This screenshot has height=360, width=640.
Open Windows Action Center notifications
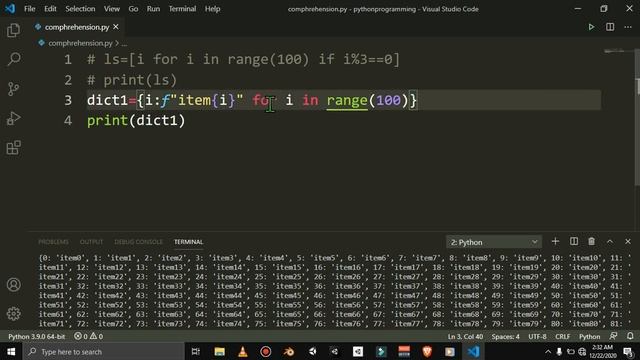tap(629, 351)
